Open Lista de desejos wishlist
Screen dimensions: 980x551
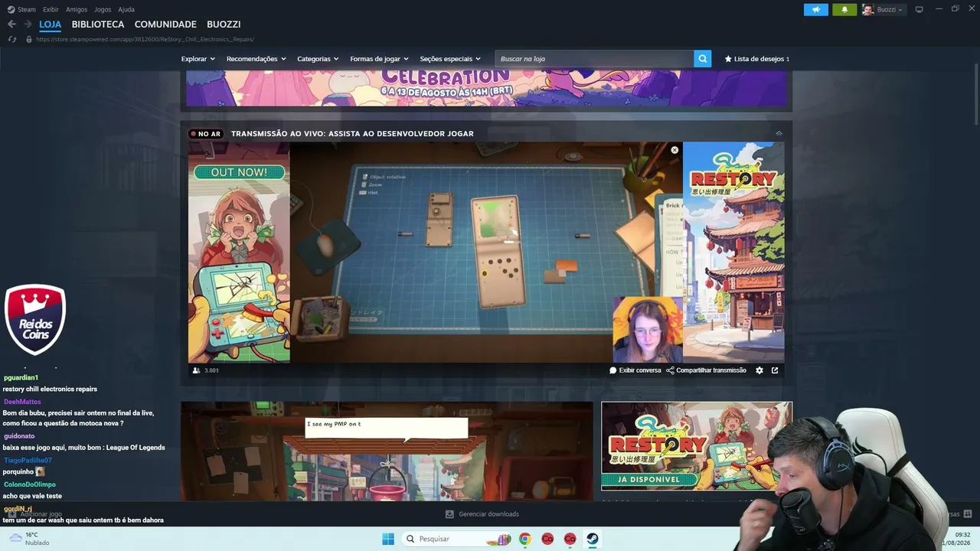757,59
